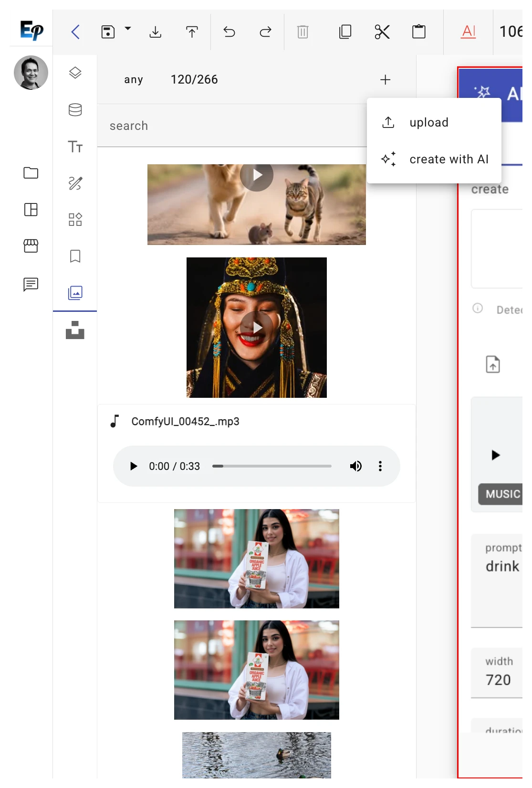The image size is (532, 788).
Task: Select the first apple juice woman image
Action: (257, 559)
